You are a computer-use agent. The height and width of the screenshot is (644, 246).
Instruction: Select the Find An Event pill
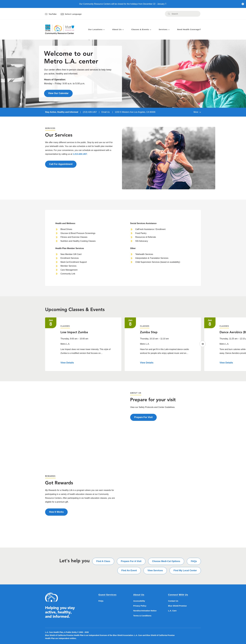point(129,570)
